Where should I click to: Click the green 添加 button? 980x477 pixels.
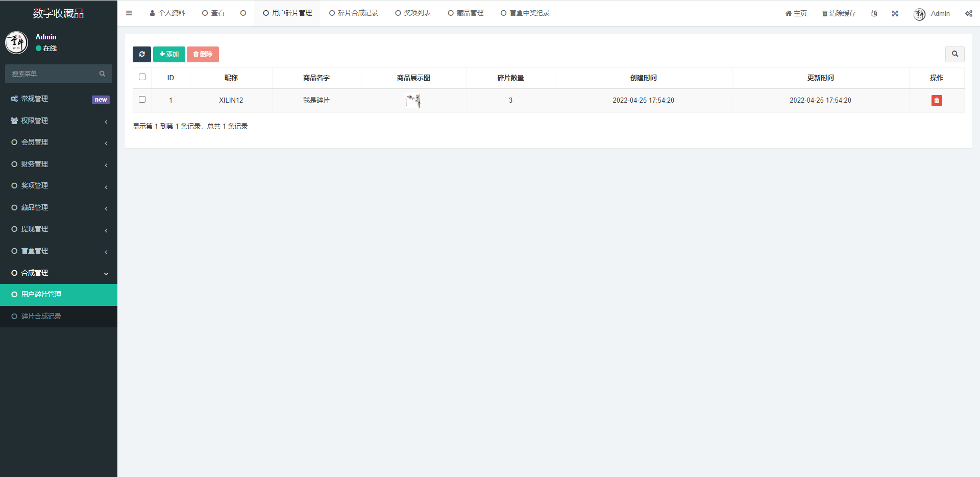tap(168, 54)
